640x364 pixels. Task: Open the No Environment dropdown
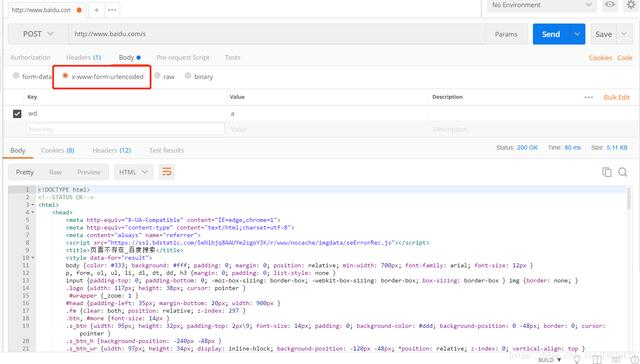click(x=542, y=5)
